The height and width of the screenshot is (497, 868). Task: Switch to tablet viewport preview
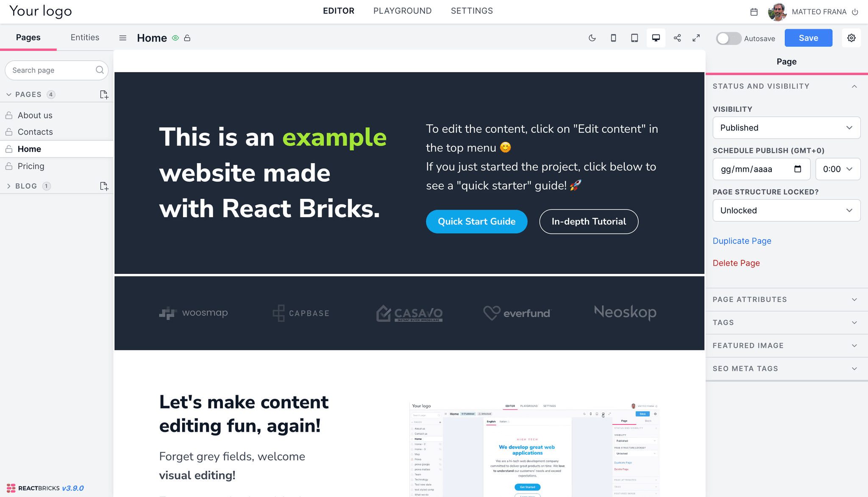coord(634,38)
